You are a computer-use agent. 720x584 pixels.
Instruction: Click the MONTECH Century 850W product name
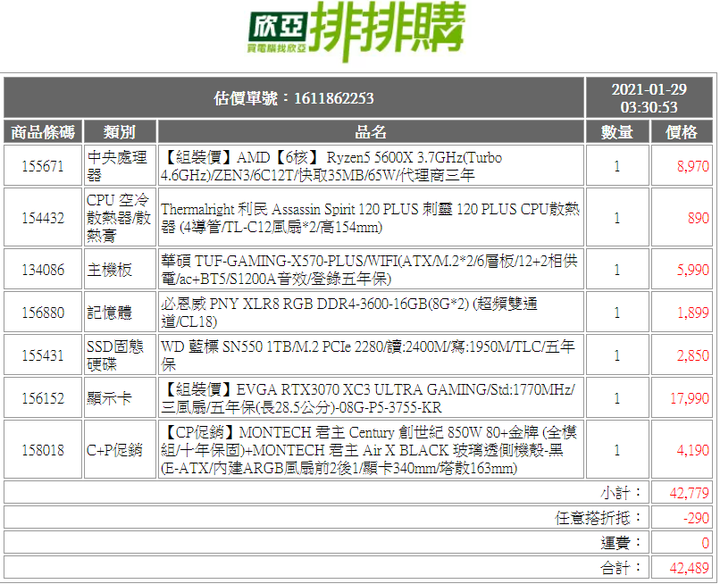pos(369,450)
